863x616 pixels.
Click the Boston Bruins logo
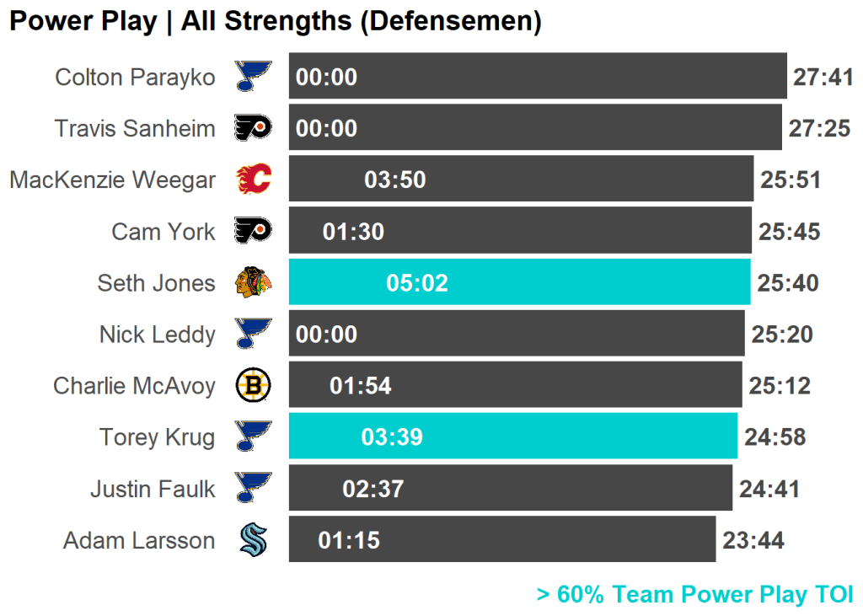(253, 385)
